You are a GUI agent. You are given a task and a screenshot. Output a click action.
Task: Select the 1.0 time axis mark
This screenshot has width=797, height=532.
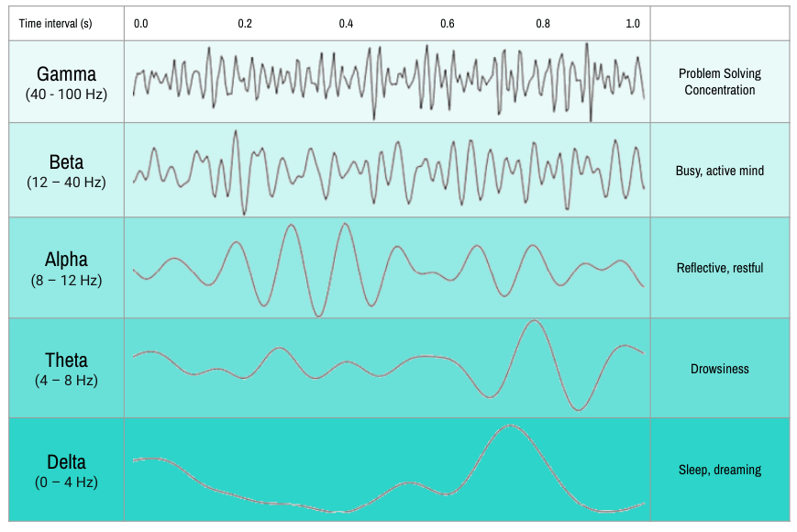[x=632, y=23]
